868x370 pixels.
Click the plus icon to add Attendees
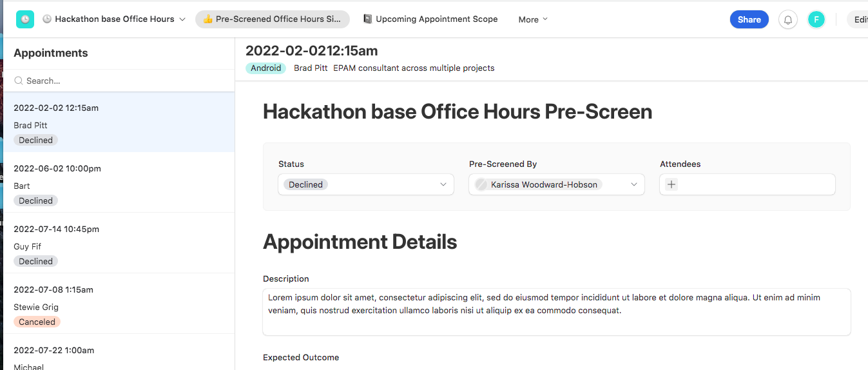[671, 184]
